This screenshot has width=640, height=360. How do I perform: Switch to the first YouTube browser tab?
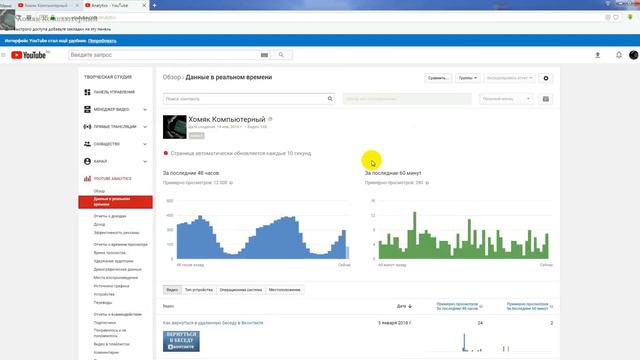coord(49,5)
